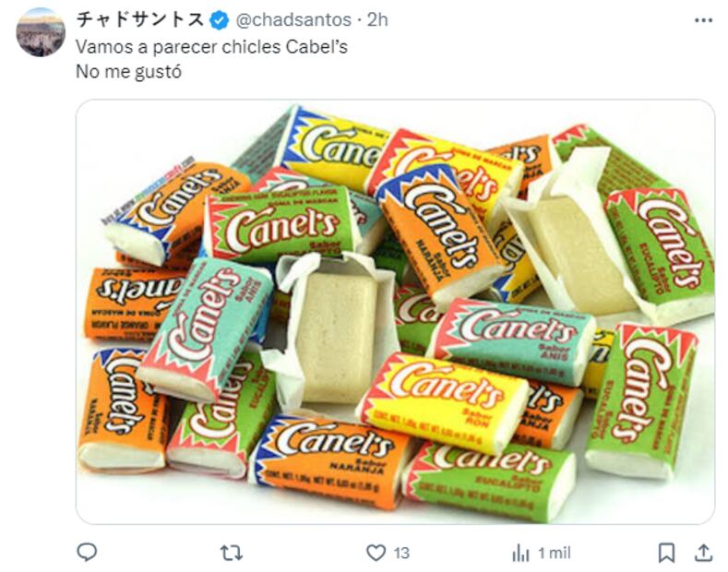The width and height of the screenshot is (728, 572).
Task: Repost this tweet with retweet icon
Action: coord(231,552)
